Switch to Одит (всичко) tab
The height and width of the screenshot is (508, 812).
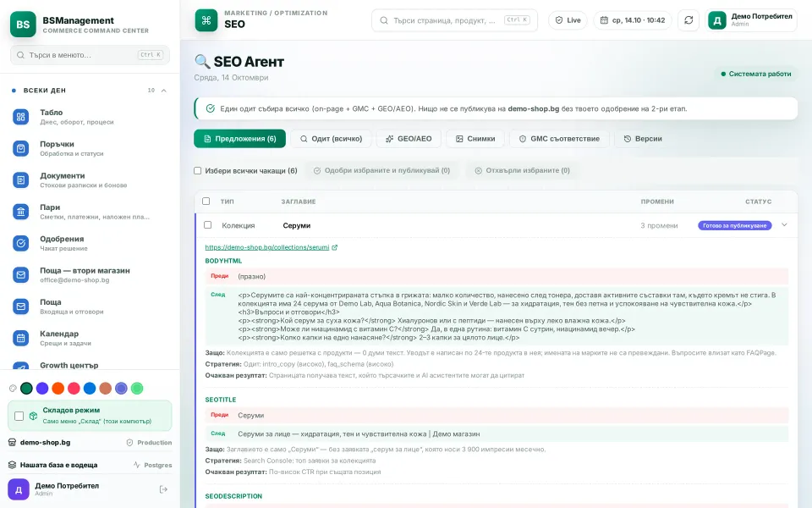point(331,139)
